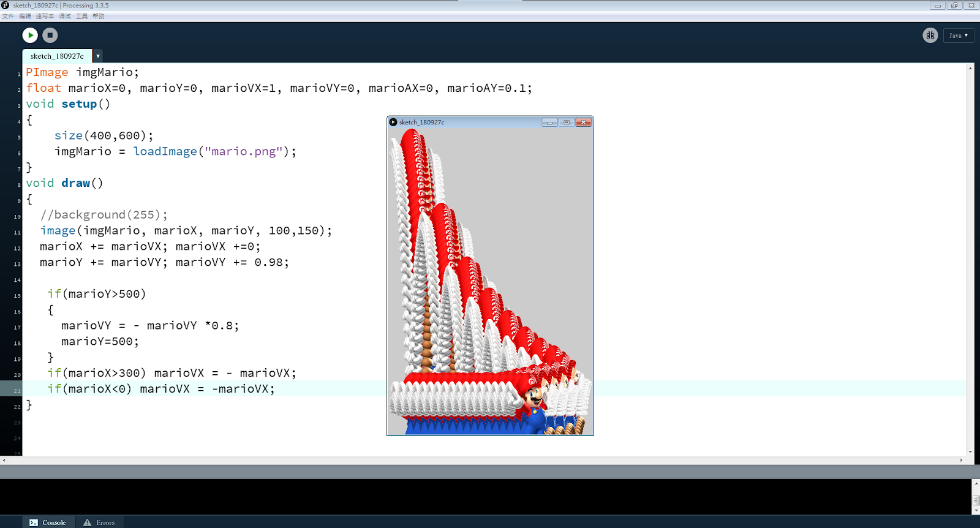Click the Processing logo in title bar
This screenshot has width=980, height=528.
6,5
